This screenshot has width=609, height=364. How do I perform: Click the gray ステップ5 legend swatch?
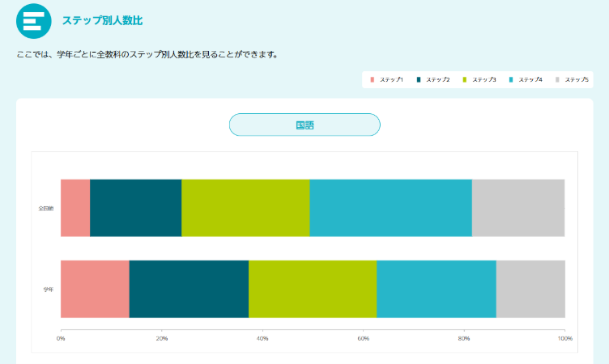pos(557,79)
